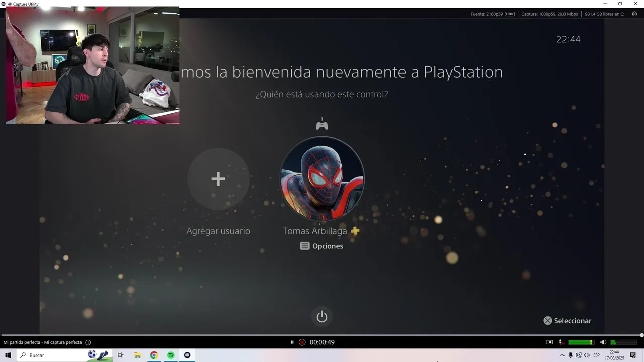
Task: Open Google Chrome from the taskbar
Action: click(154, 355)
